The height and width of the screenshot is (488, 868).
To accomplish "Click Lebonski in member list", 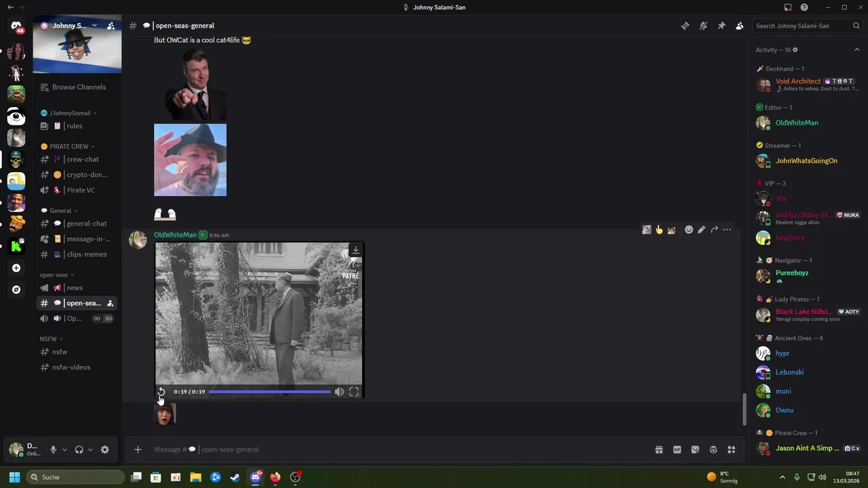I will [807, 372].
